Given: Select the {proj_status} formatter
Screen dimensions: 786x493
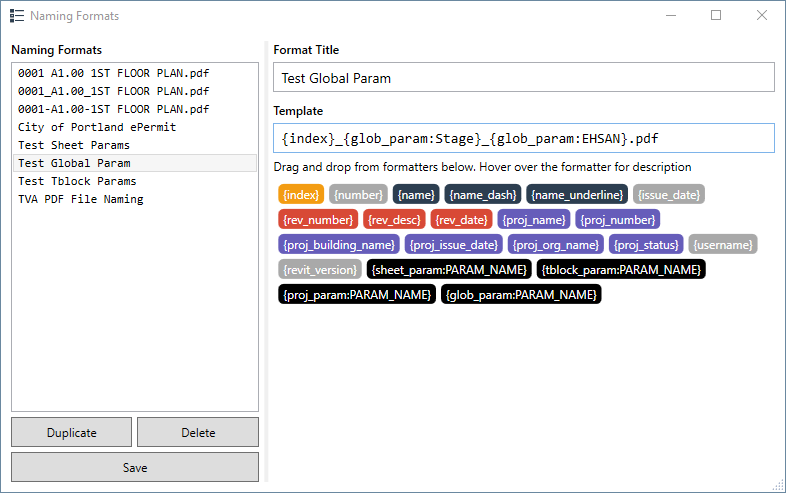Looking at the screenshot, I should (x=646, y=245).
